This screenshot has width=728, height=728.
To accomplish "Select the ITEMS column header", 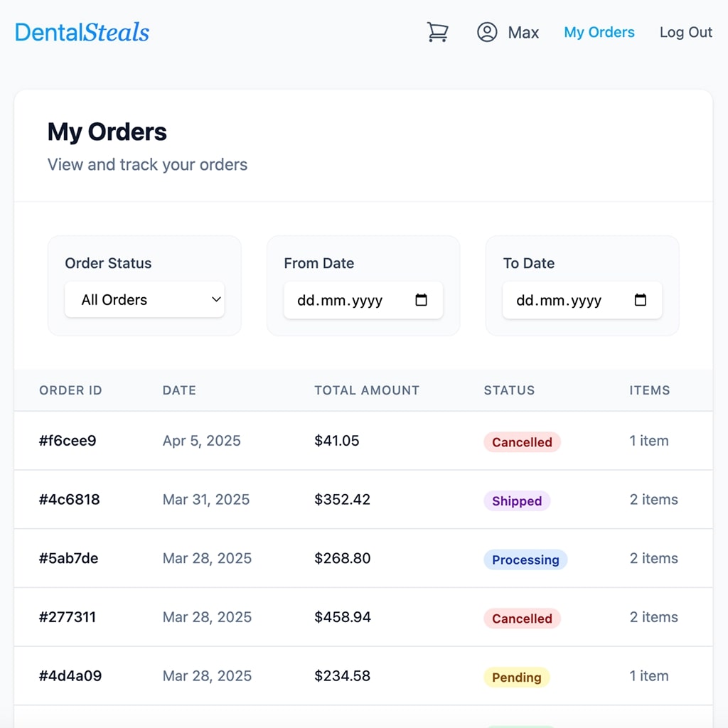I will 650,390.
